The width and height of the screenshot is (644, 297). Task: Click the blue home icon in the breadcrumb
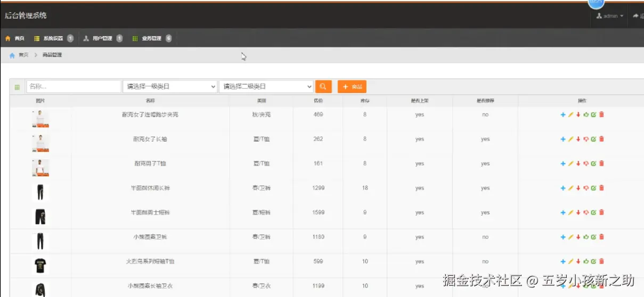[x=12, y=55]
